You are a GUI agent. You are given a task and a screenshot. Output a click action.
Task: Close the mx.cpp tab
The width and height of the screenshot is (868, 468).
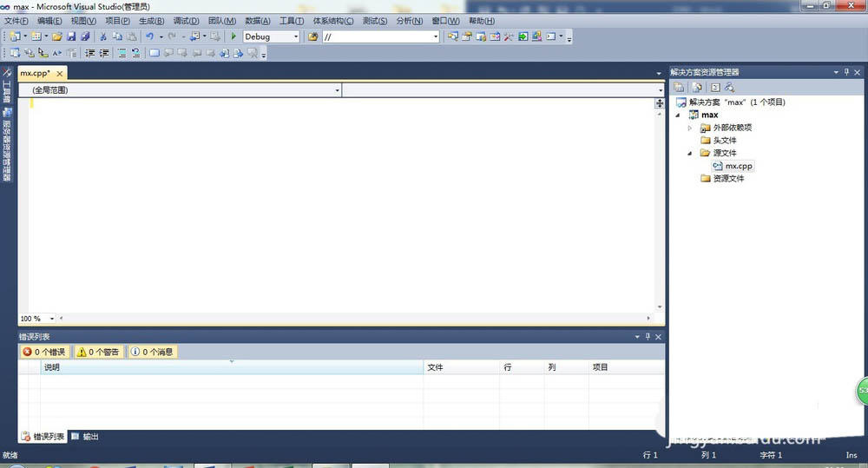[60, 73]
